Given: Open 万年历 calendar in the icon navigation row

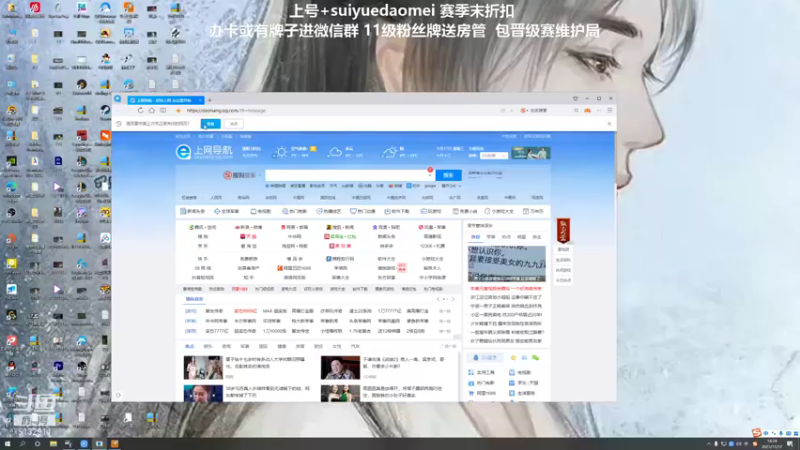Looking at the screenshot, I should point(533,211).
